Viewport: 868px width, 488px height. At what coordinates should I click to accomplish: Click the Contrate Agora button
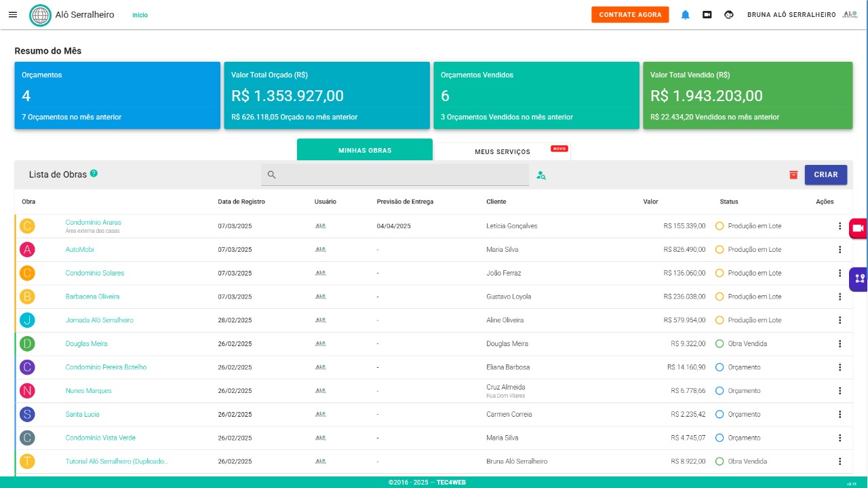630,15
